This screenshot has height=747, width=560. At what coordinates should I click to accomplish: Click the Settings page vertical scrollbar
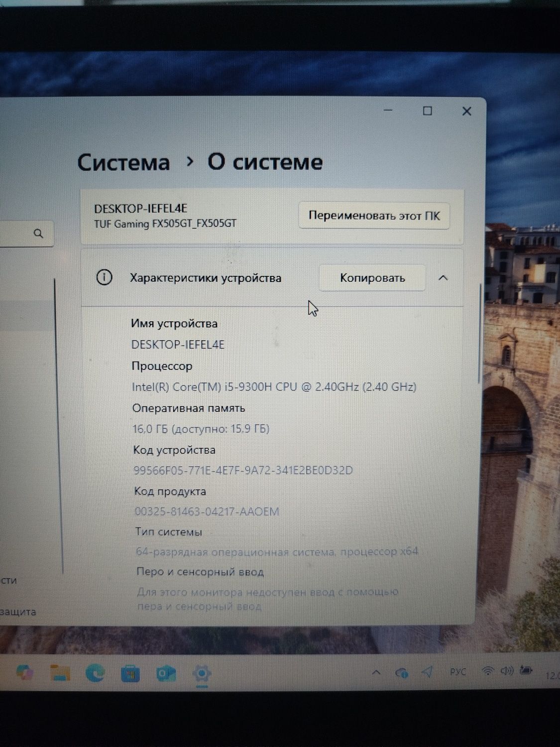click(x=479, y=334)
